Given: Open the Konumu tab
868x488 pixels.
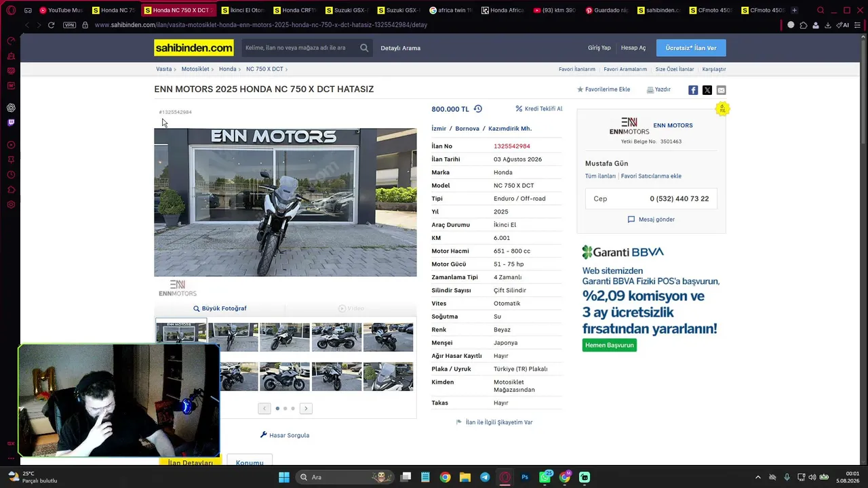Looking at the screenshot, I should click(250, 462).
